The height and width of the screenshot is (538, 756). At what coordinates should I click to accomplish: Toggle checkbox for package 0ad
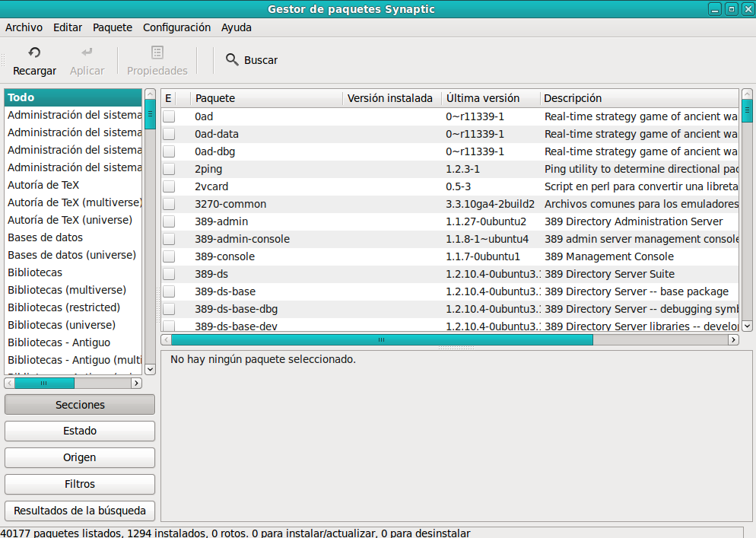pyautogui.click(x=169, y=116)
